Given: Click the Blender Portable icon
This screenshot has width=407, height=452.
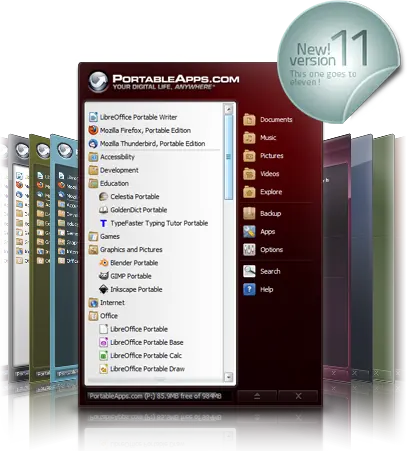Looking at the screenshot, I should point(104,263).
